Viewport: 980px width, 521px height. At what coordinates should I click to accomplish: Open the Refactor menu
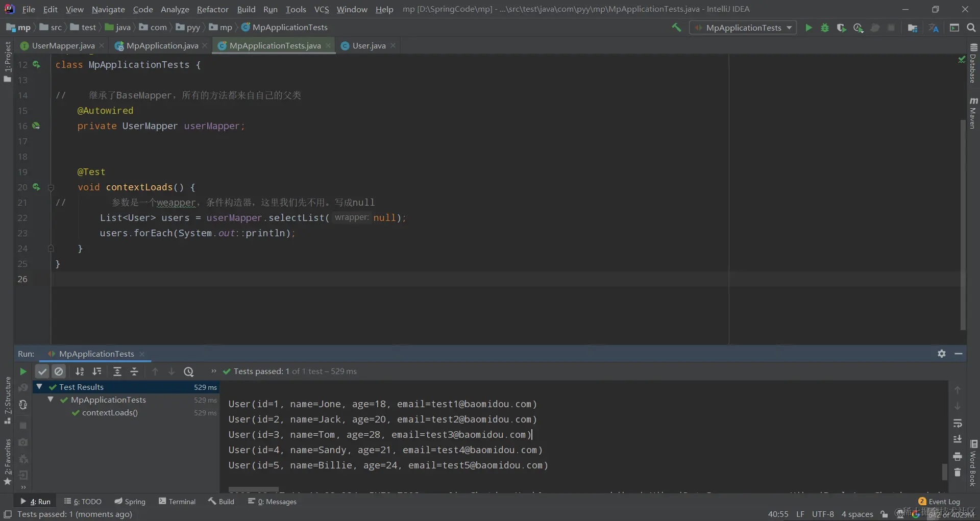[213, 9]
